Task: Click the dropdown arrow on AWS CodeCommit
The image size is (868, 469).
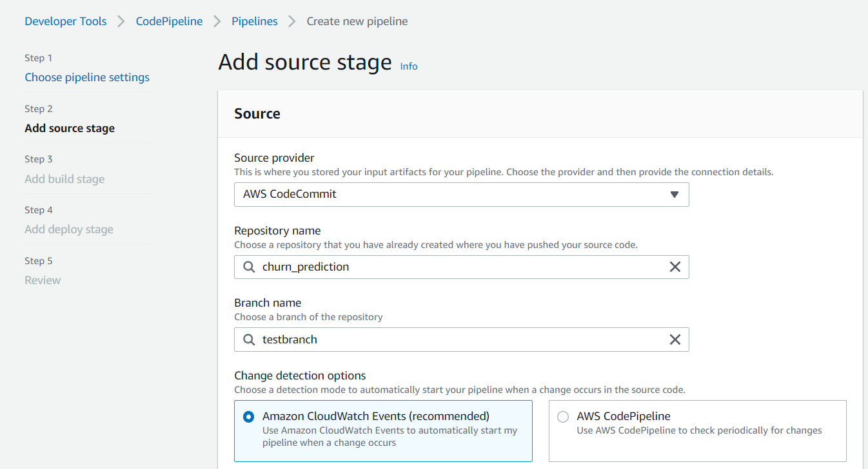Action: tap(675, 195)
